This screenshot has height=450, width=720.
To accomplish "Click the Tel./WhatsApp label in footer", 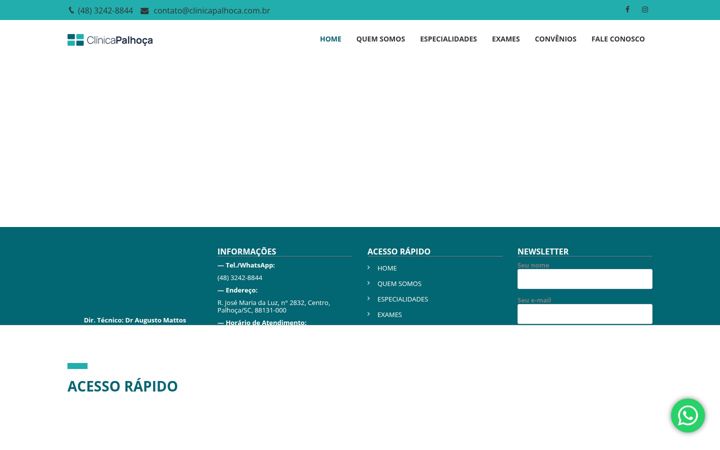I will pos(246,265).
